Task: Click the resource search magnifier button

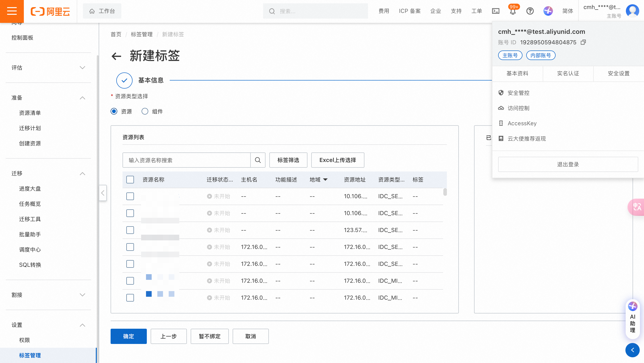Action: (258, 160)
